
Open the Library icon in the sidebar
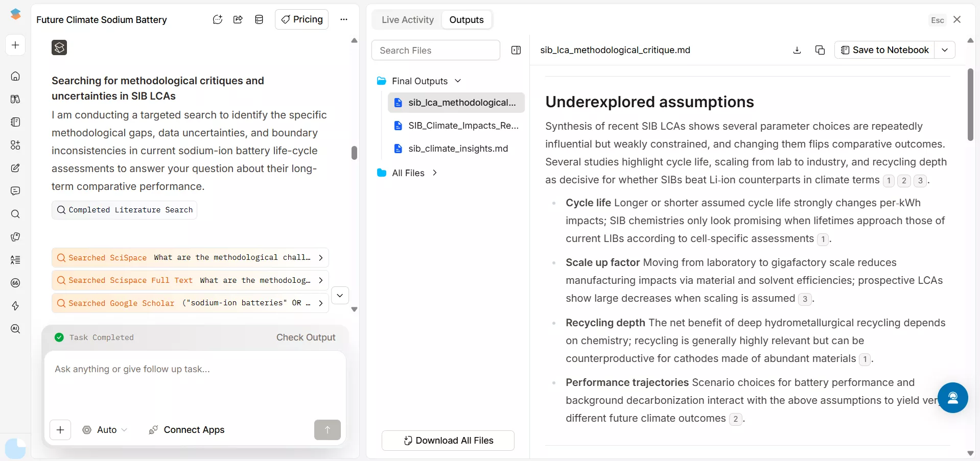pos(15,99)
